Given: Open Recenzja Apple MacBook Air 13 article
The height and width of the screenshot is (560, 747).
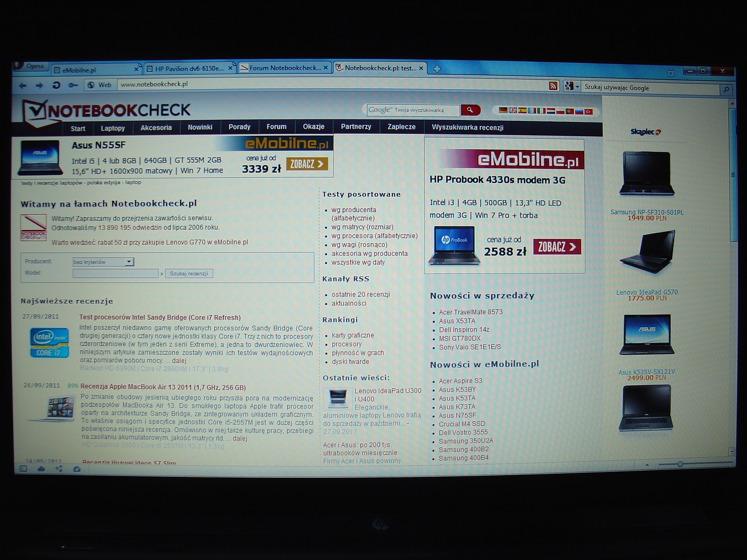Looking at the screenshot, I should 163,387.
